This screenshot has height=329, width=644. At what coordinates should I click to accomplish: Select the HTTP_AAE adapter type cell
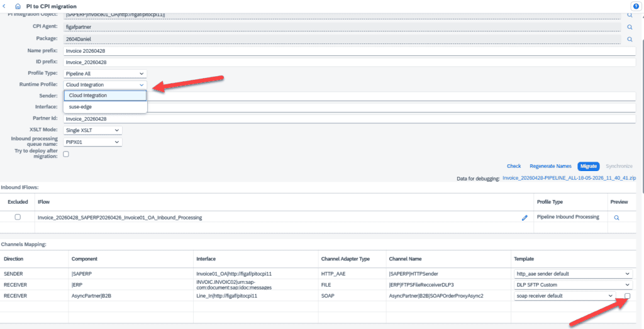pyautogui.click(x=352, y=274)
